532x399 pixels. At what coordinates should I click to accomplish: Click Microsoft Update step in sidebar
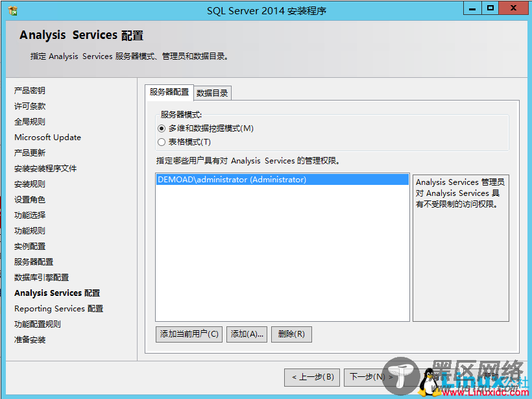point(47,138)
